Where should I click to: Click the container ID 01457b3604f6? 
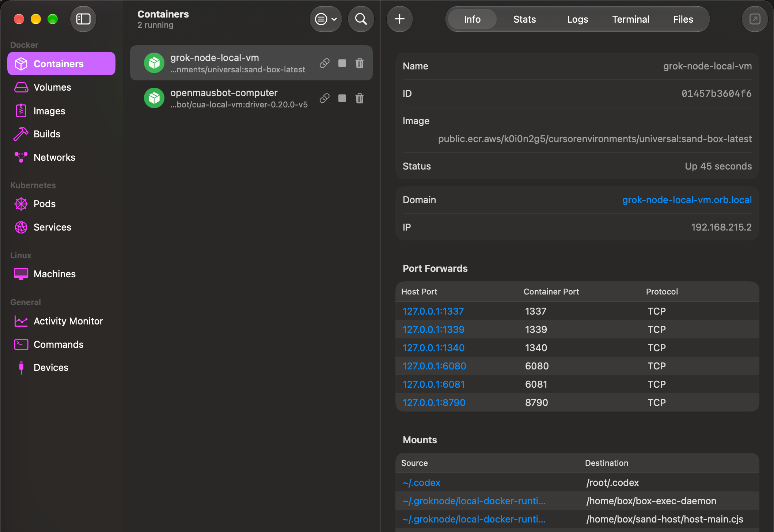(x=716, y=94)
